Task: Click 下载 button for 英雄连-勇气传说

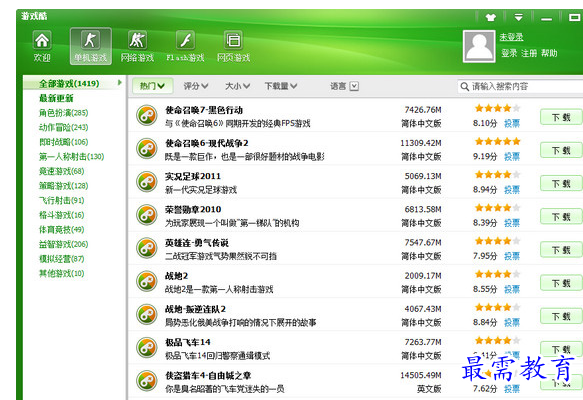Action: [561, 250]
